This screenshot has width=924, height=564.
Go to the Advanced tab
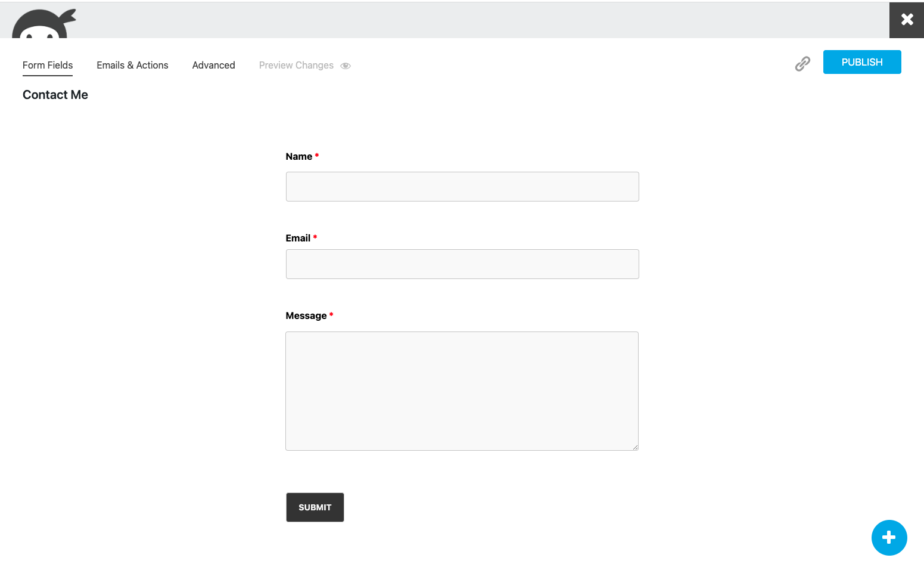click(x=213, y=66)
